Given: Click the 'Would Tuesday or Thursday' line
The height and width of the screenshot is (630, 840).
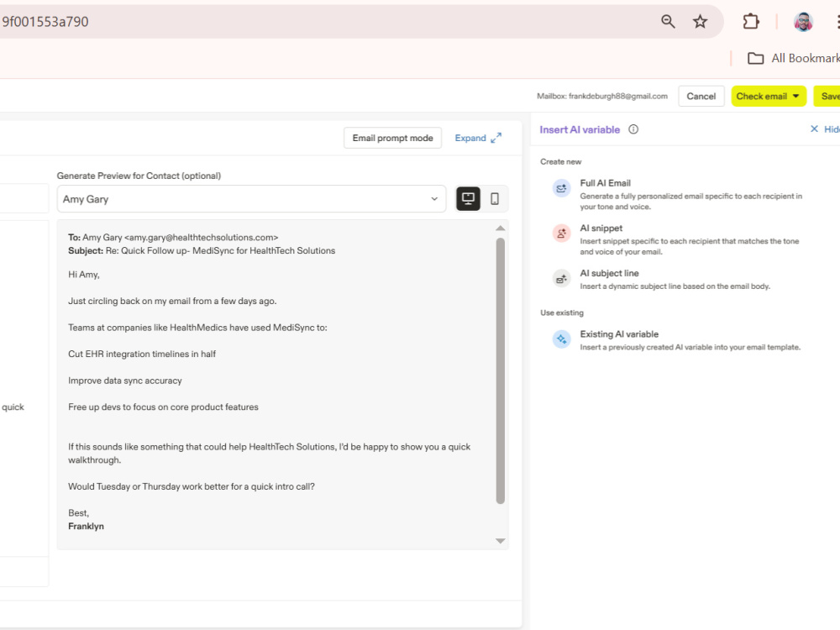Looking at the screenshot, I should click(192, 486).
